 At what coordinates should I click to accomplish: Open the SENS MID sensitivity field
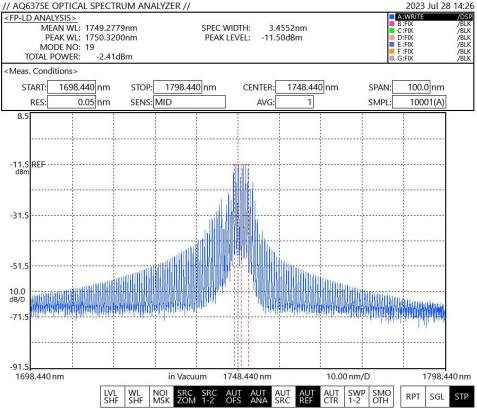[x=189, y=102]
